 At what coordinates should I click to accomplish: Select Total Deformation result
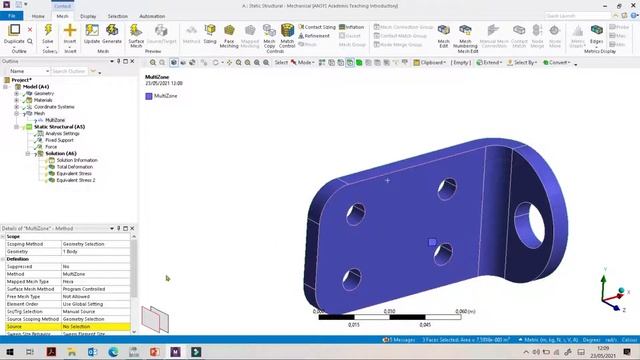(x=74, y=167)
